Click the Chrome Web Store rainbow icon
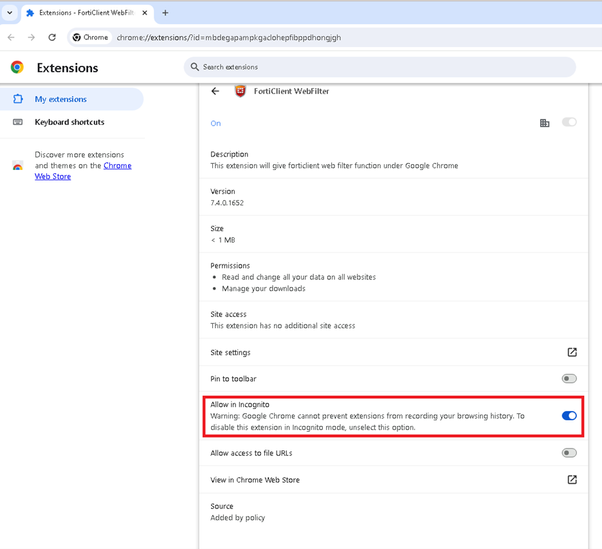This screenshot has width=602, height=549. [x=17, y=165]
